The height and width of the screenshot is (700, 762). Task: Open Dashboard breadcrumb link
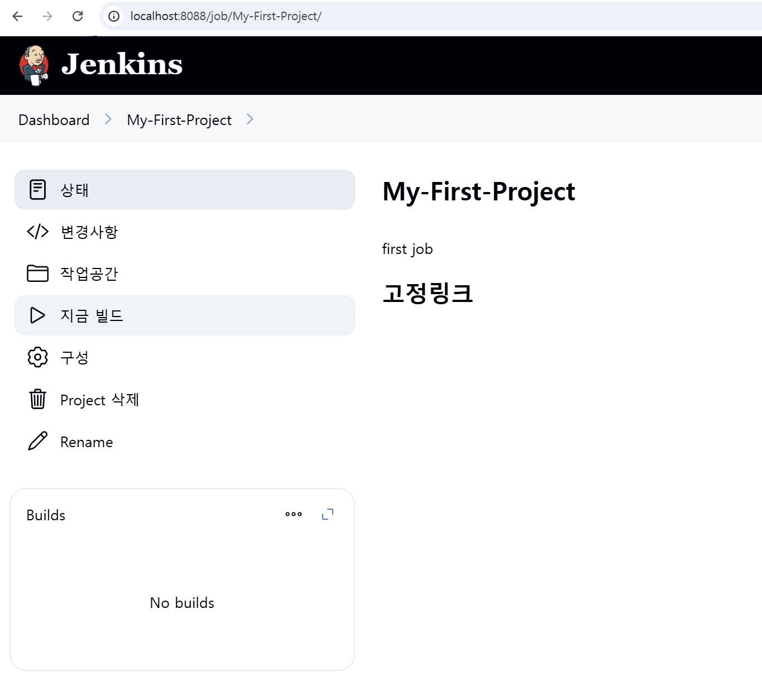(x=54, y=119)
